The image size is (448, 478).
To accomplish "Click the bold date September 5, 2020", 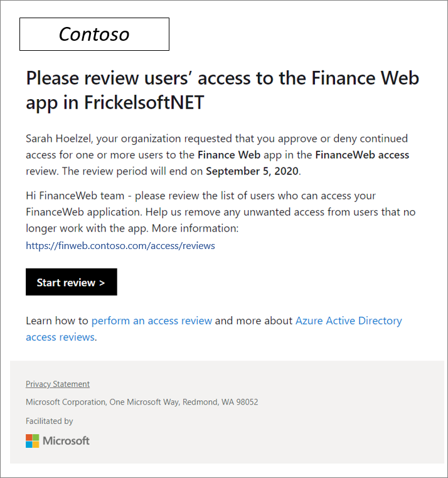I will pos(253,171).
